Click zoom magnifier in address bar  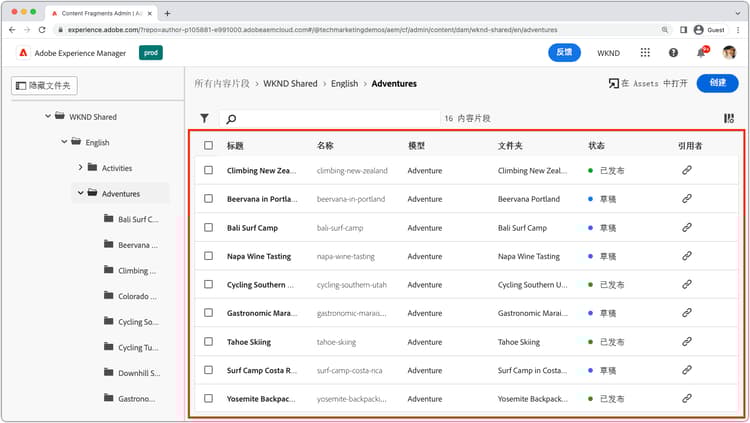point(665,30)
